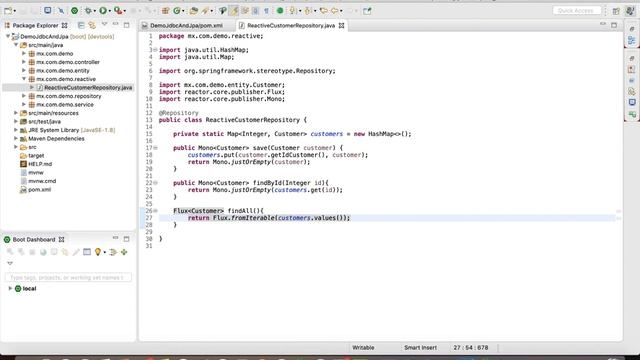Click the Writable status bar entry
This screenshot has height=360, width=640.
pos(363,348)
